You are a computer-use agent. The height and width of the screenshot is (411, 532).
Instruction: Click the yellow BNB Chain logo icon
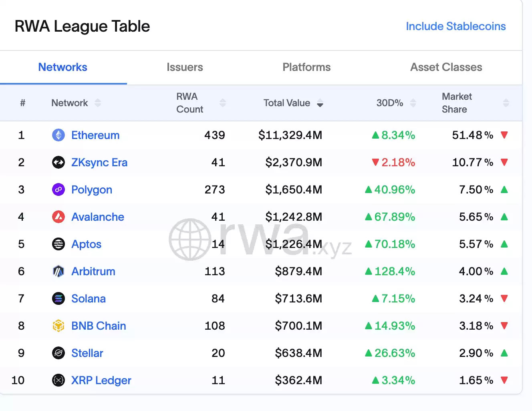[x=58, y=326]
